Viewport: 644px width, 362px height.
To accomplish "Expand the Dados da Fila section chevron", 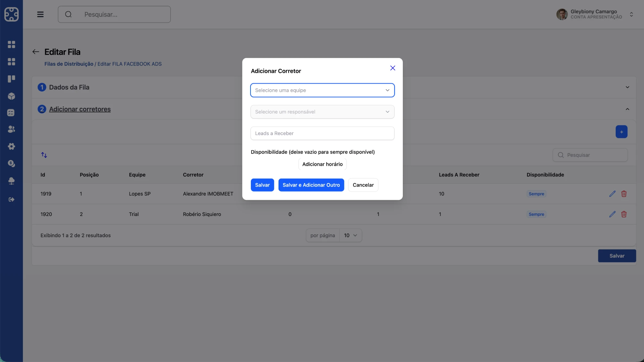I will coord(627,87).
